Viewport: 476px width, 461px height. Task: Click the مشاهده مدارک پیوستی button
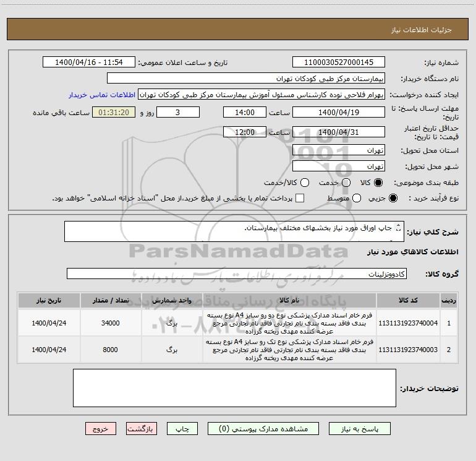click(x=263, y=429)
